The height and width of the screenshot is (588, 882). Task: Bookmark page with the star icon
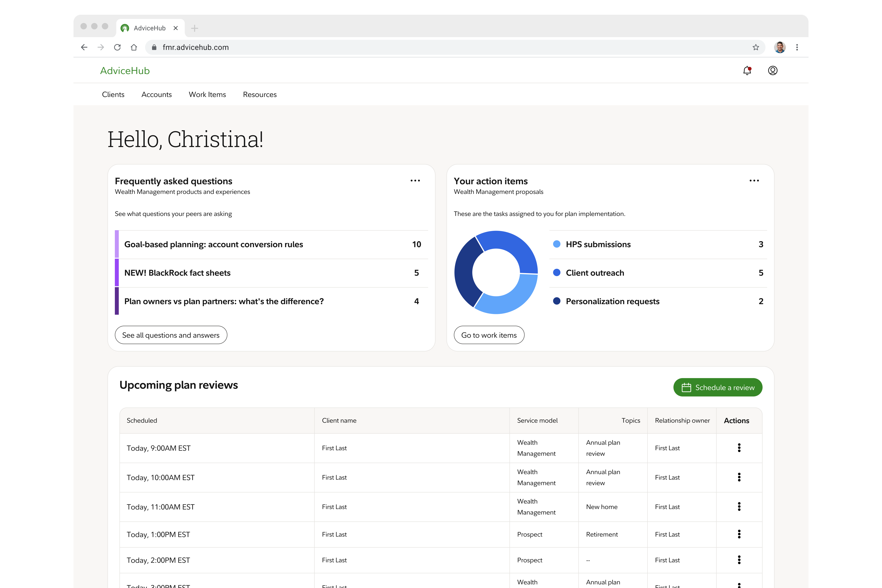(756, 47)
